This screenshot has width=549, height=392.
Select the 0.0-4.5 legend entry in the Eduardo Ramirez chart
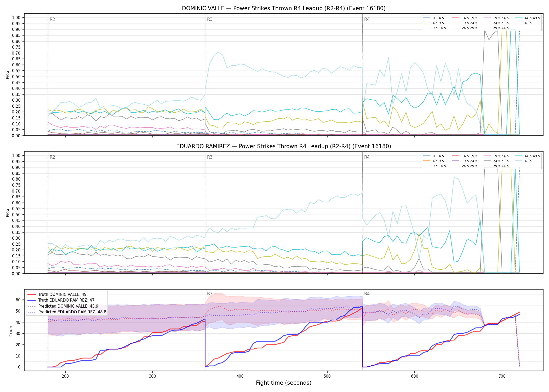point(433,156)
